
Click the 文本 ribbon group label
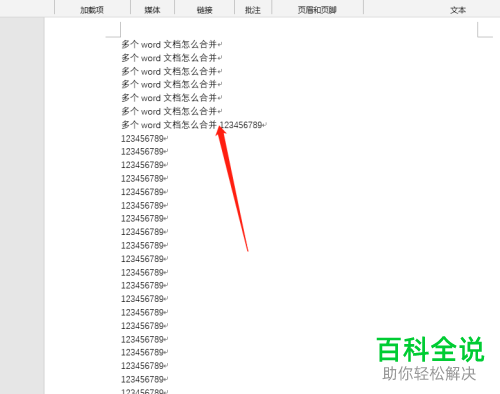pyautogui.click(x=458, y=10)
